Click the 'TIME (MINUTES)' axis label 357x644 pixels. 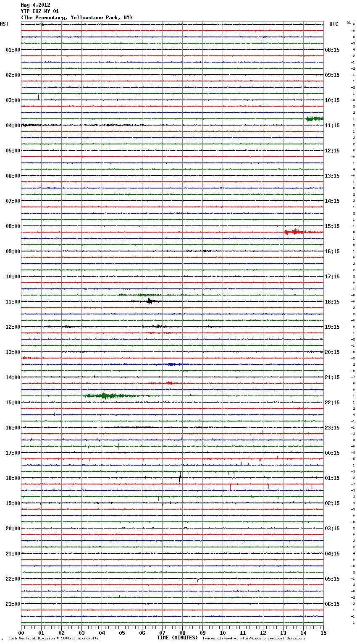pos(177,638)
